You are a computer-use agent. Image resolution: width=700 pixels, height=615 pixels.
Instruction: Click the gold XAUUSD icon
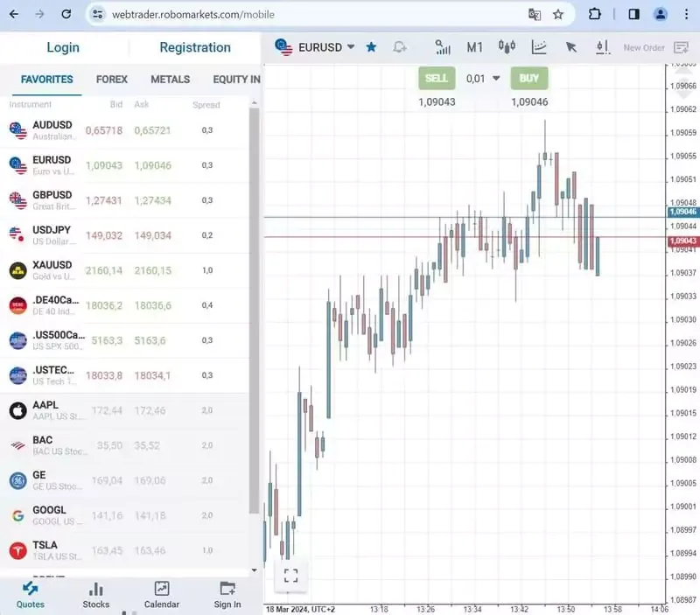point(17,270)
